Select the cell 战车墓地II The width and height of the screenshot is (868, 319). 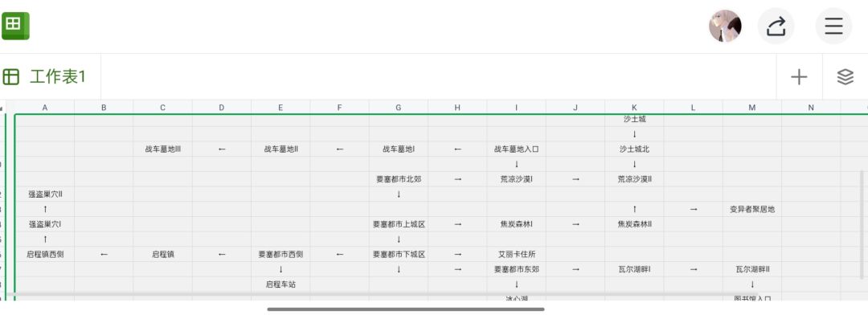pyautogui.click(x=280, y=149)
